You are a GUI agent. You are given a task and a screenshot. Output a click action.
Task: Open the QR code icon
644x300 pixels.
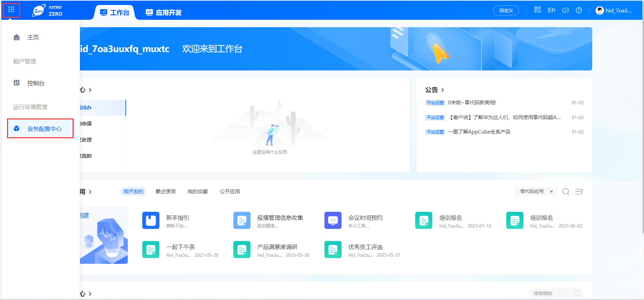click(x=537, y=10)
